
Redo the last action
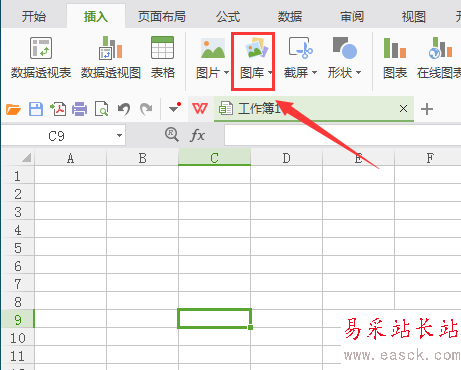click(x=146, y=109)
